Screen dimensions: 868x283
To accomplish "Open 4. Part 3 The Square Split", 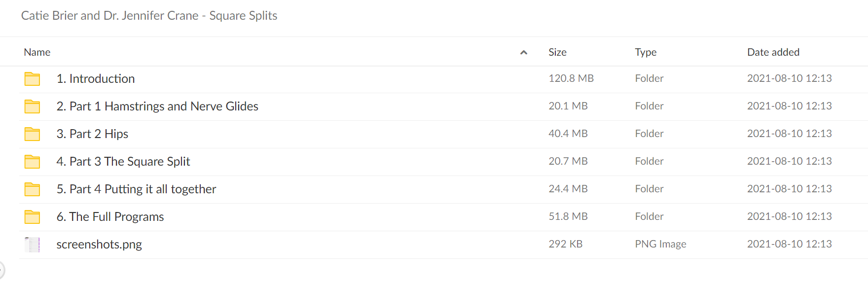I will pyautogui.click(x=123, y=162).
